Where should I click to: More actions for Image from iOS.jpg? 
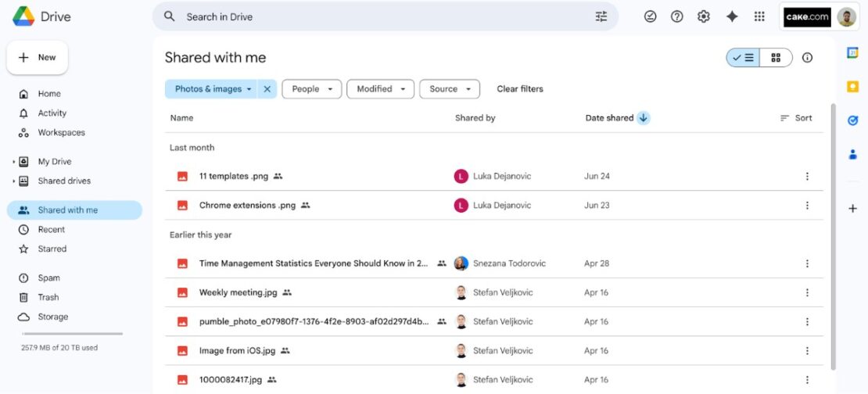pyautogui.click(x=807, y=351)
